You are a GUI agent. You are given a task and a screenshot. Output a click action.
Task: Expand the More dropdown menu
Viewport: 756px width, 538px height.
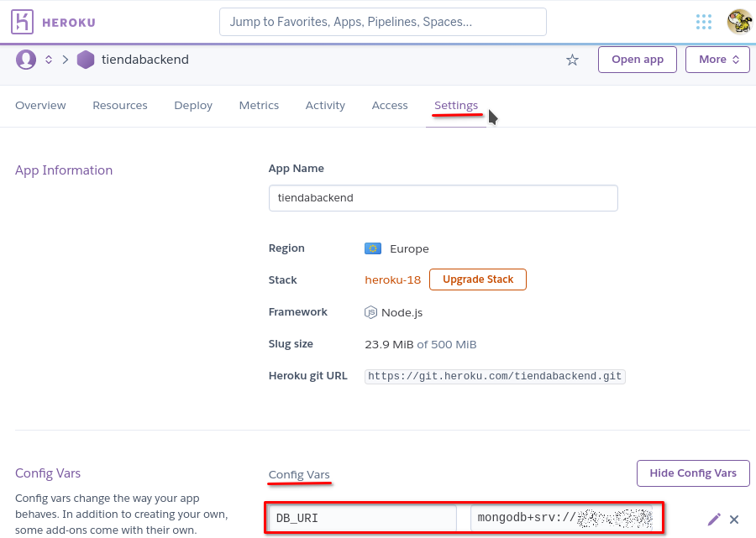(717, 60)
